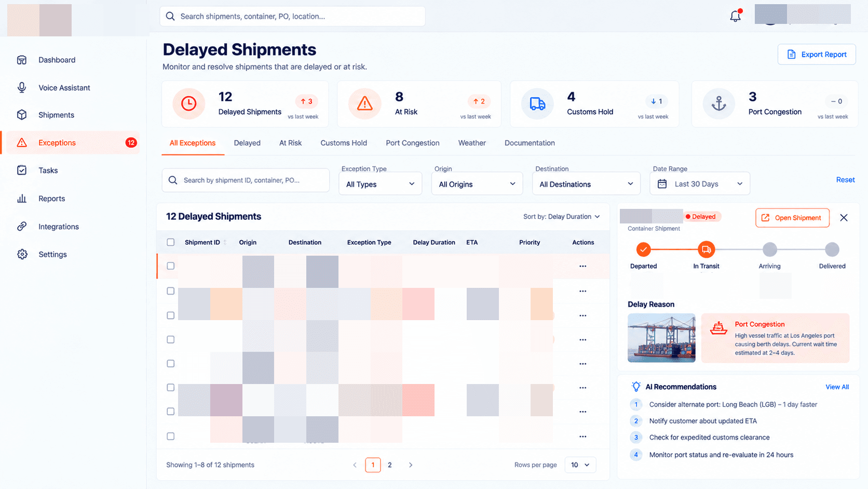Open the notifications bell

click(x=735, y=16)
